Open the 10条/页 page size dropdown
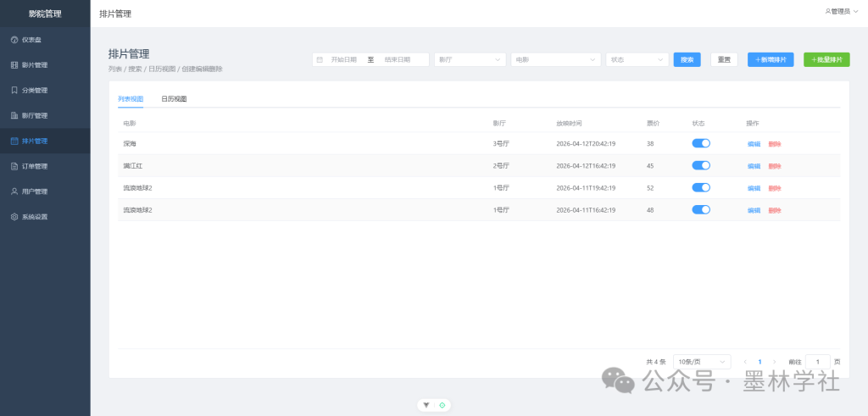The image size is (868, 416). click(702, 362)
